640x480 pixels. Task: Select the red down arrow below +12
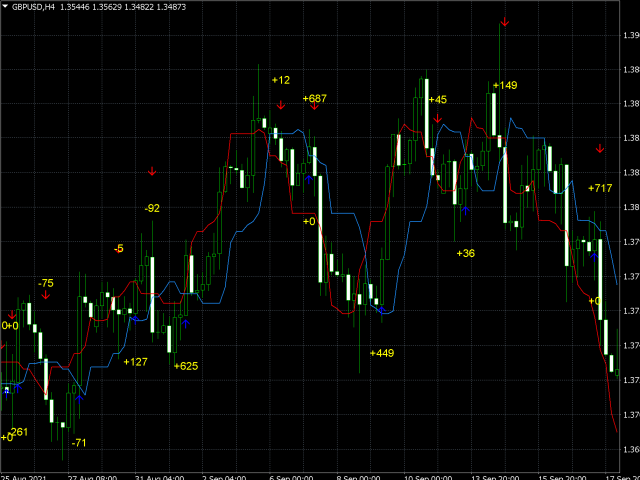point(281,103)
